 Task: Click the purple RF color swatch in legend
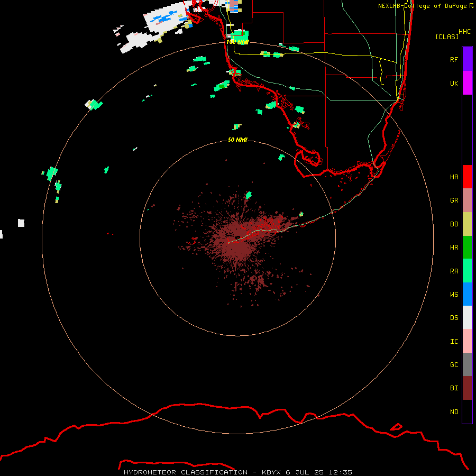pos(467,59)
